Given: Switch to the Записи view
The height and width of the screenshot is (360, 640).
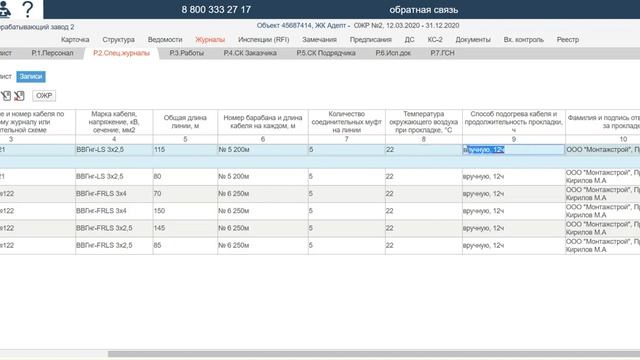Looking at the screenshot, I should (31, 76).
